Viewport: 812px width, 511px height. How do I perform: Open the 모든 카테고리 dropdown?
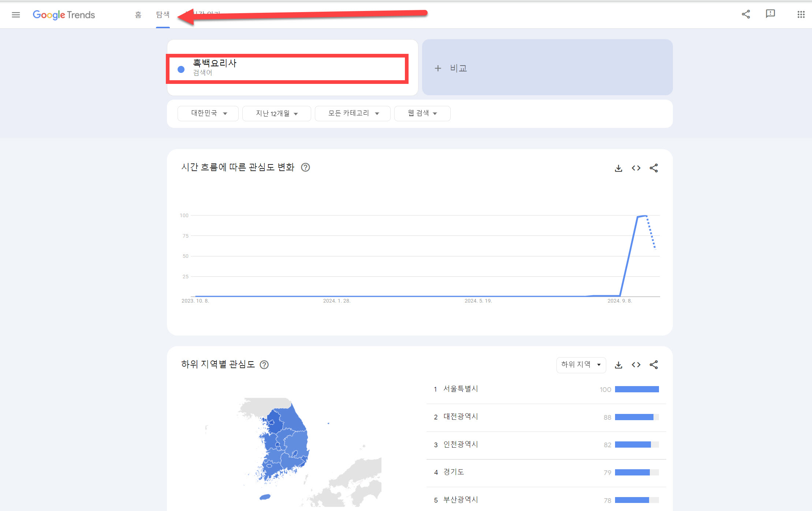(353, 113)
